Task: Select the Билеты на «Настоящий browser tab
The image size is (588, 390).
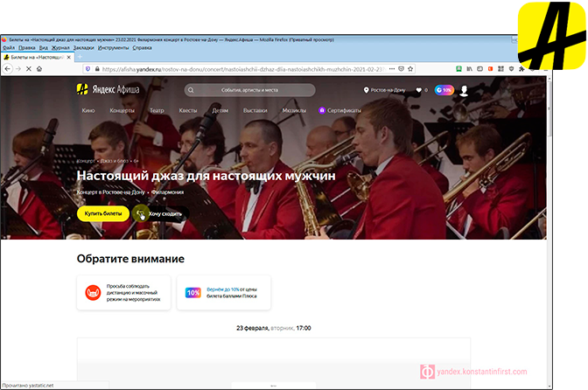Action: (37, 58)
